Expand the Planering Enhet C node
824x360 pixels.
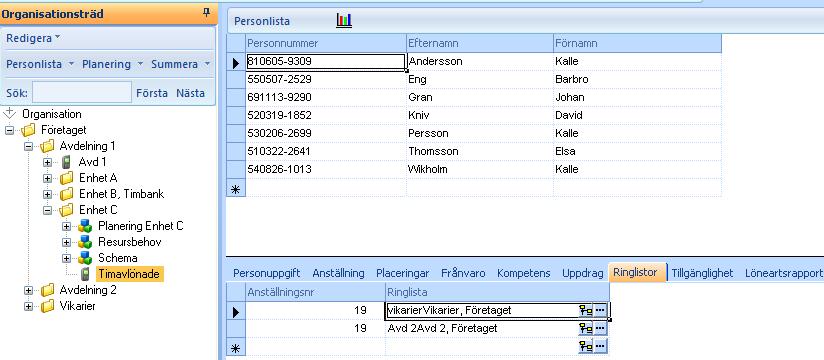click(66, 227)
